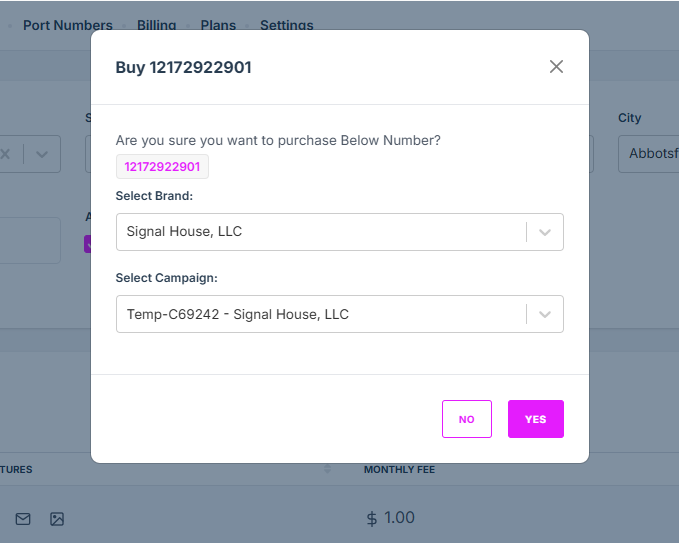
Task: Open the Port Numbers menu
Action: pos(68,25)
